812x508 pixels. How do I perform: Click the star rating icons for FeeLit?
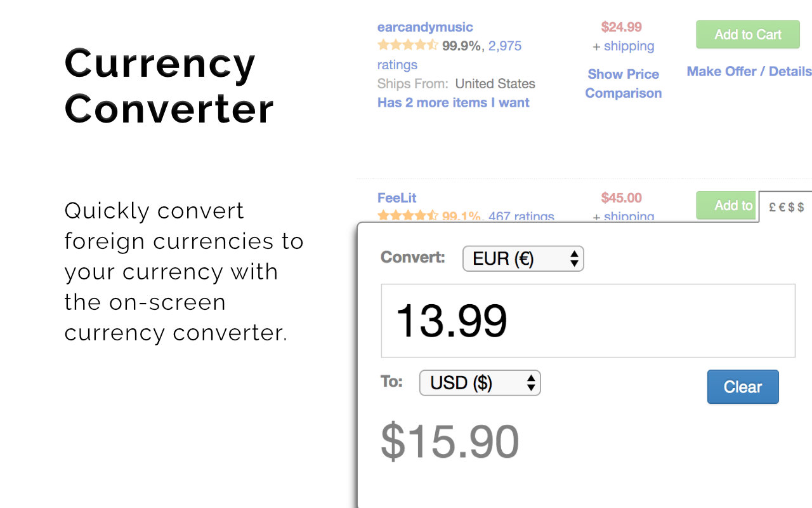tap(407, 216)
